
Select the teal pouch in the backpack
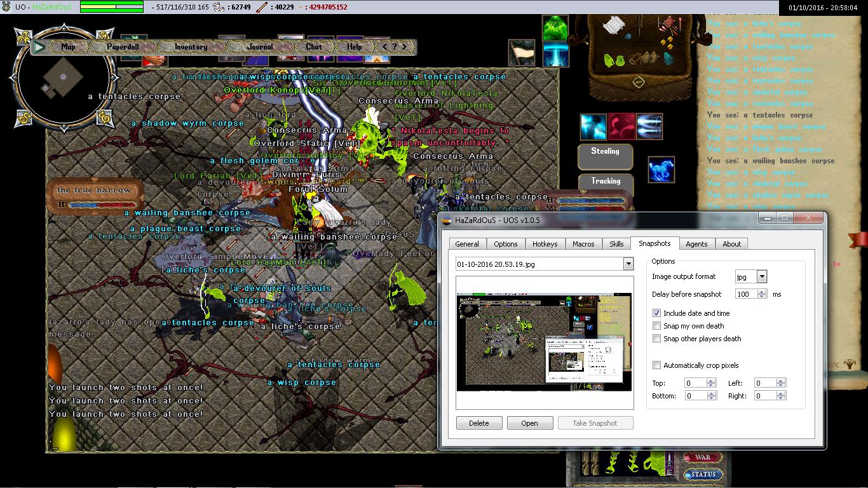pyautogui.click(x=668, y=59)
